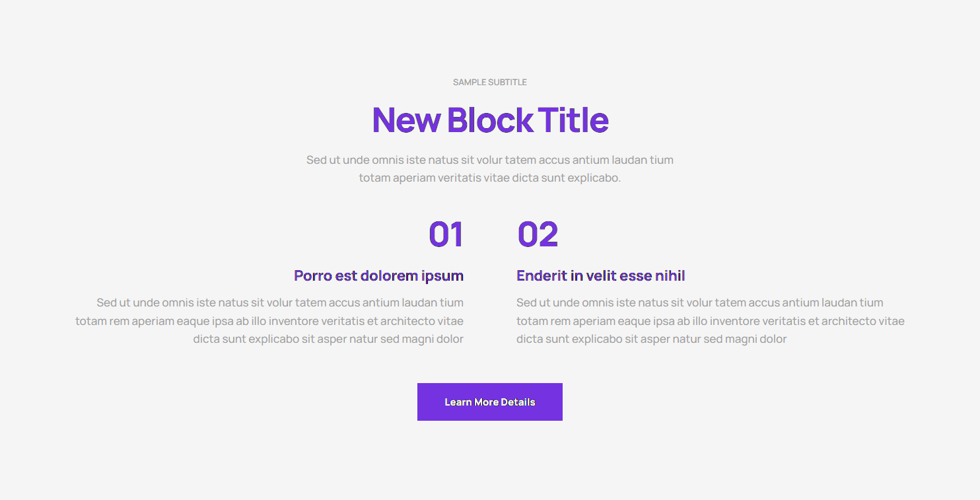Click the first line of the left column paragraph
The width and height of the screenshot is (980, 500).
280,303
